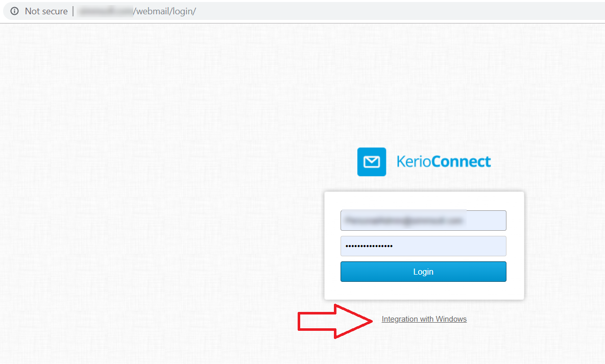Click the red arrow annotation
Screen dimensions: 605x364
(335, 321)
